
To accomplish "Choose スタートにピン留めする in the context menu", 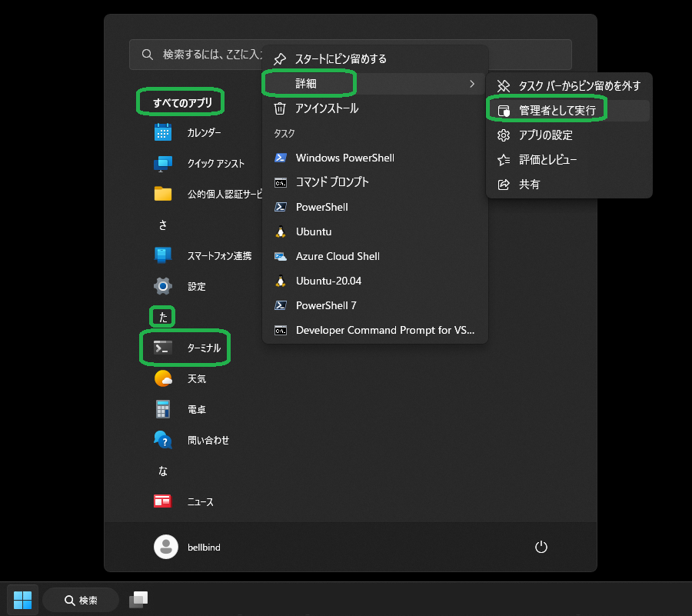I will pyautogui.click(x=374, y=58).
